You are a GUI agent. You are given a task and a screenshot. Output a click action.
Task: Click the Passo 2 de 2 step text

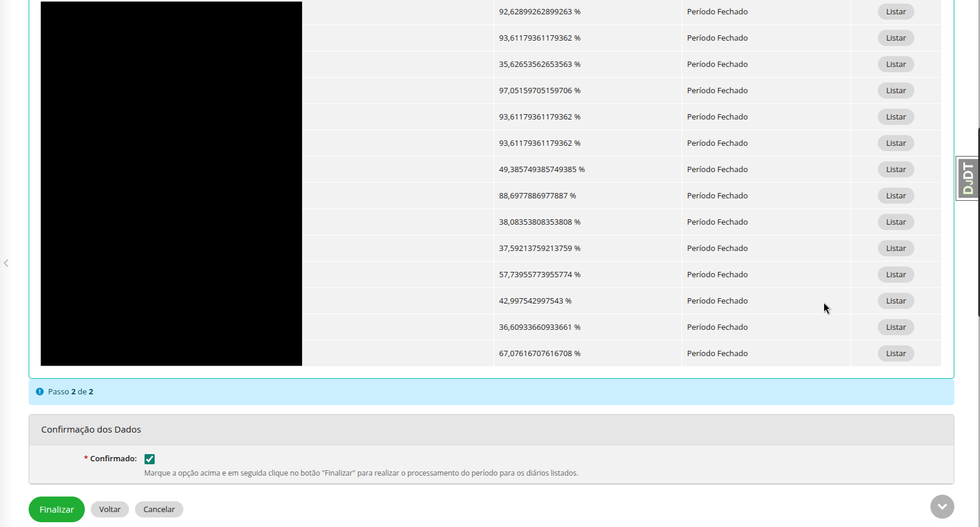tap(70, 392)
